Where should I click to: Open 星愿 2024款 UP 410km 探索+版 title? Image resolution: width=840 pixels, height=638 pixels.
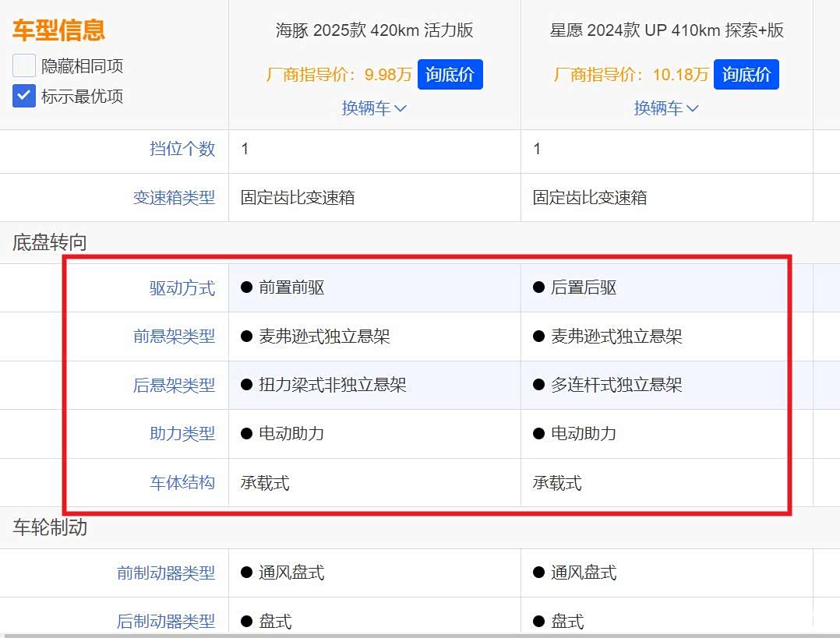pyautogui.click(x=666, y=30)
